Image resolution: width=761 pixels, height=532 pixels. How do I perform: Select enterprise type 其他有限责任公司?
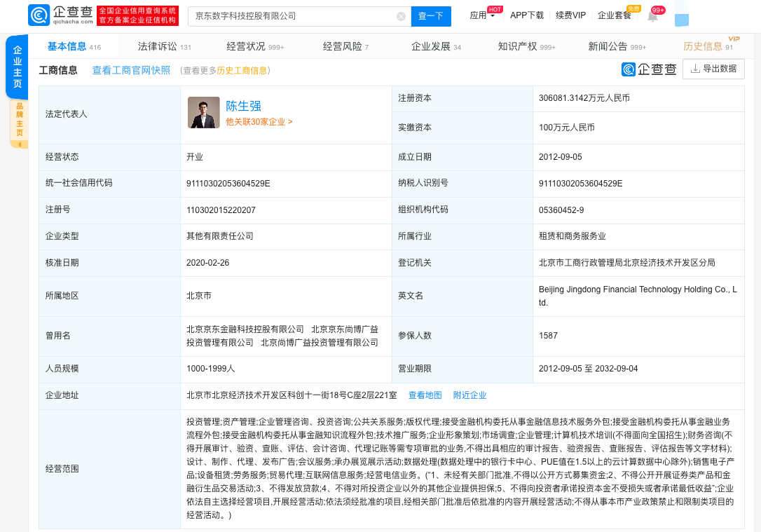220,236
